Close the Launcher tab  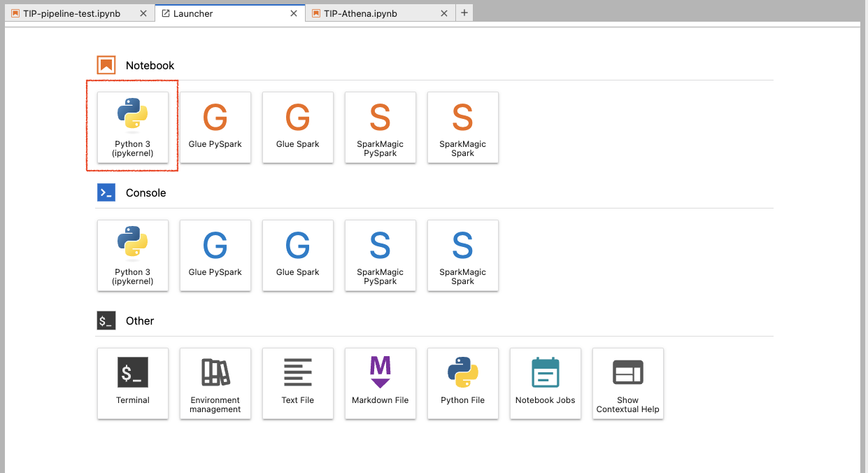[x=294, y=13]
